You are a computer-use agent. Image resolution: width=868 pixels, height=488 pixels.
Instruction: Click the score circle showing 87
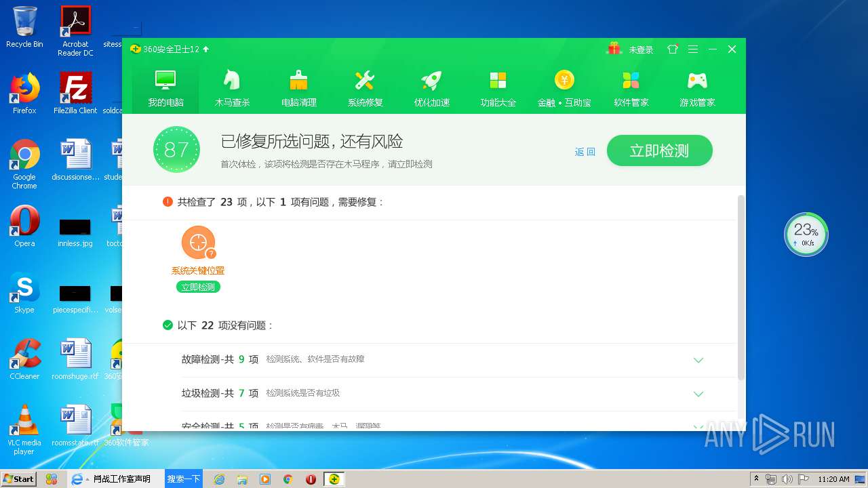coord(176,150)
